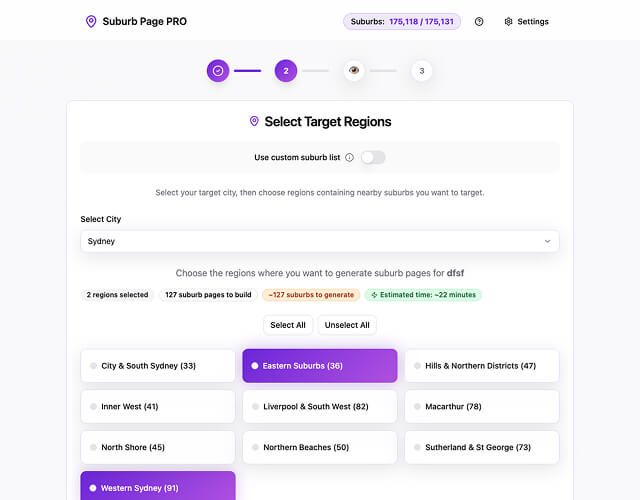
Task: Jump to step 3 in the stepper
Action: pos(422,71)
